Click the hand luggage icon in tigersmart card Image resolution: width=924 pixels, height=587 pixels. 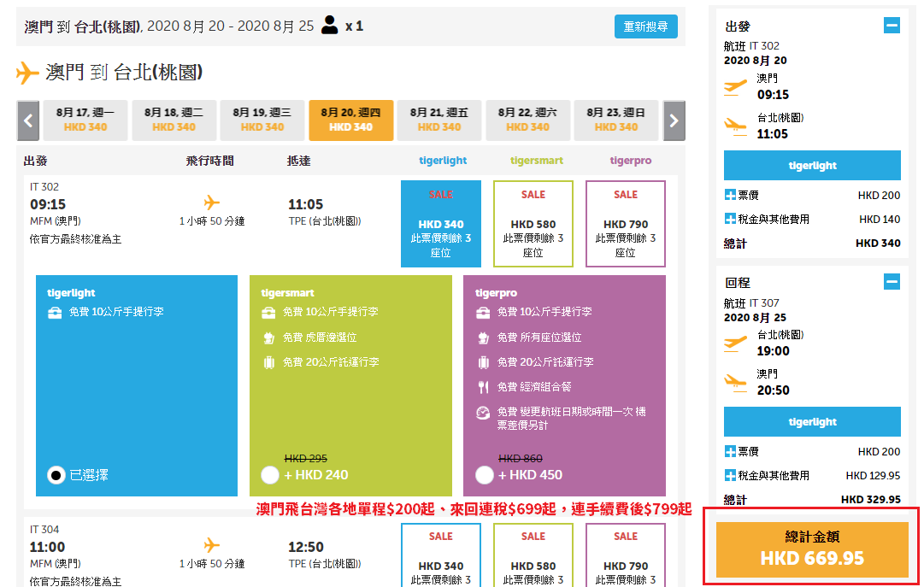click(x=268, y=313)
